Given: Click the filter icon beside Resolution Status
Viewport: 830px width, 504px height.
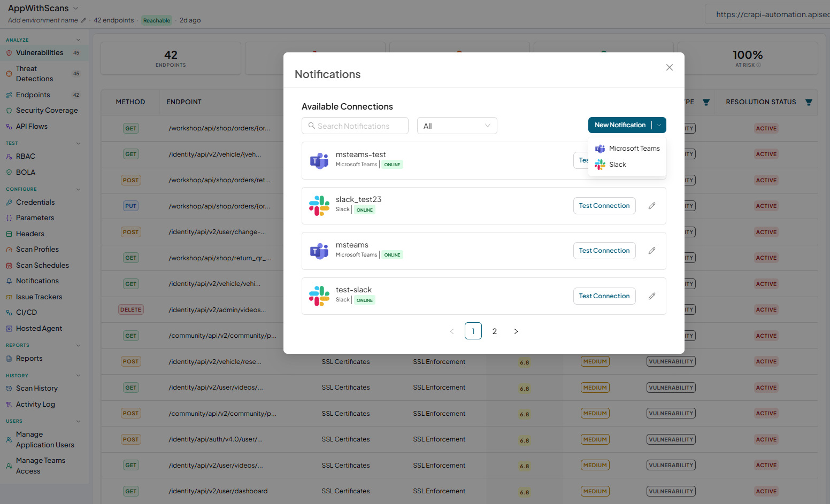Looking at the screenshot, I should tap(809, 102).
